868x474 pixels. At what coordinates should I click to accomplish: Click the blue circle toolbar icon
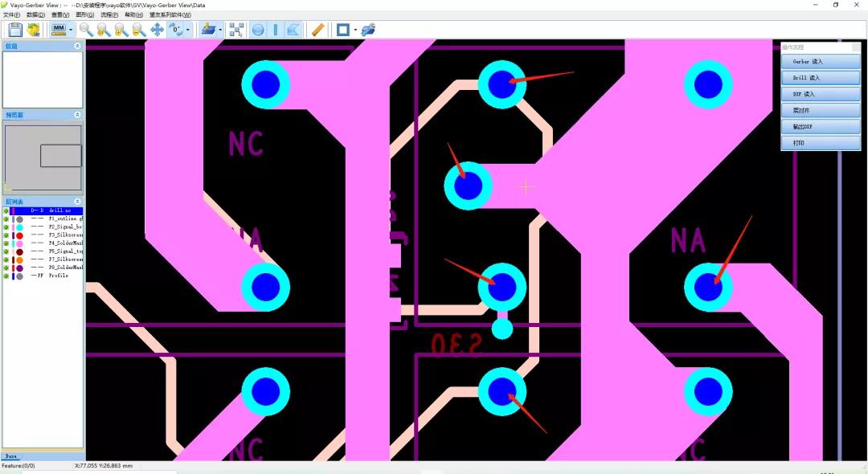[x=258, y=30]
